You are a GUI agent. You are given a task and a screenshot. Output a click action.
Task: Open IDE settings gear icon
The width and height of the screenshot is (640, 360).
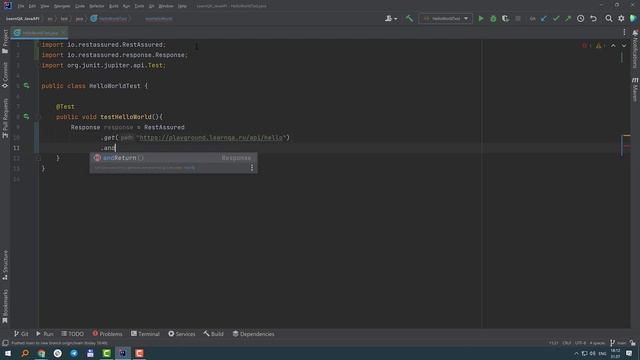point(621,18)
